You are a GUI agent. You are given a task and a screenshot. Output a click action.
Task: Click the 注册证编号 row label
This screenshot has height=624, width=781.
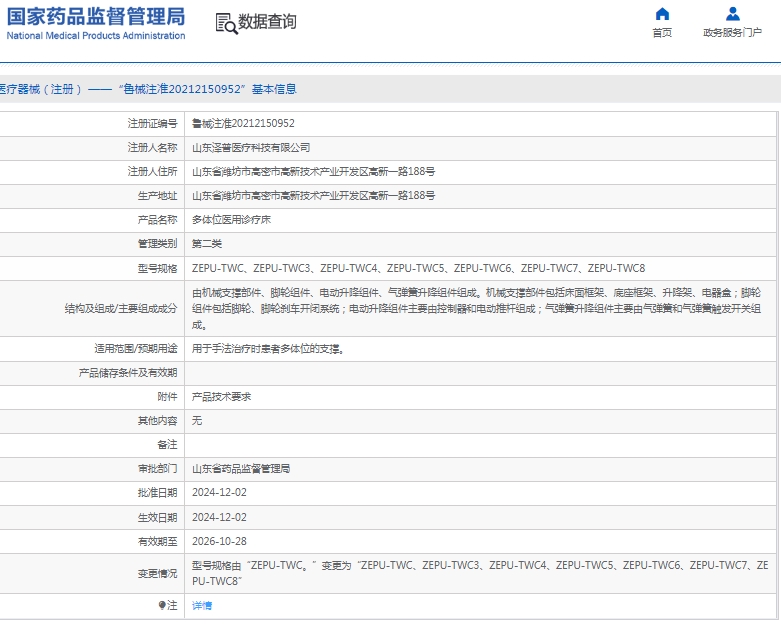[x=152, y=124]
